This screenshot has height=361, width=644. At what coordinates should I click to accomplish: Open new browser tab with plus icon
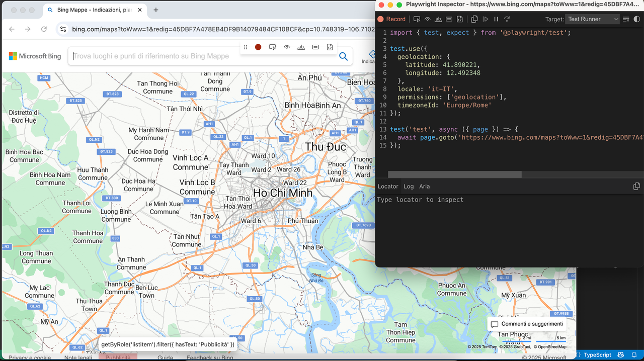pyautogui.click(x=156, y=10)
